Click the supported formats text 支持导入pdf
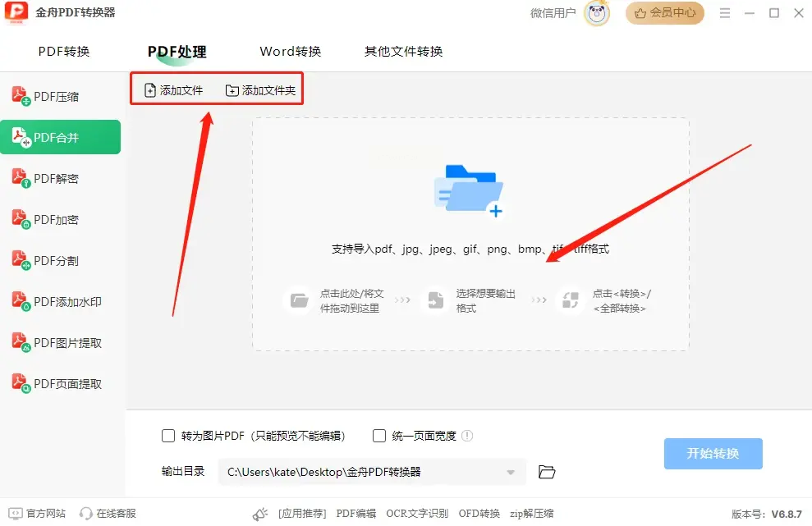The image size is (812, 526). coord(470,249)
